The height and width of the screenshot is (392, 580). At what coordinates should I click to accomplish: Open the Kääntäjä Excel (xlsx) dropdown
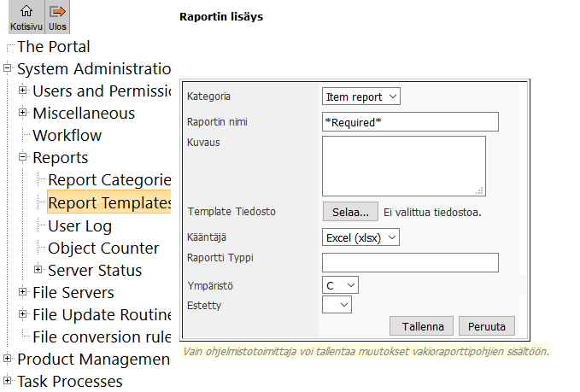coord(360,237)
